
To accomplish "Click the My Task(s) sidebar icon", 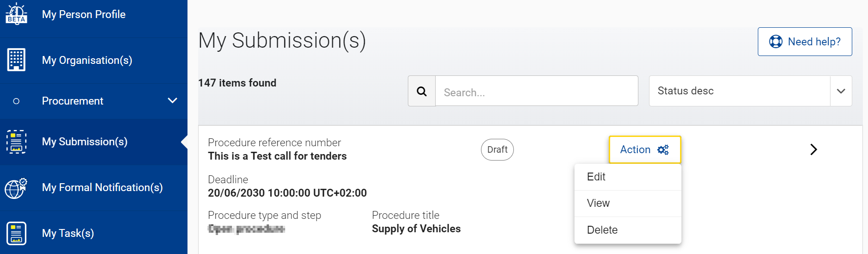I will pyautogui.click(x=16, y=233).
